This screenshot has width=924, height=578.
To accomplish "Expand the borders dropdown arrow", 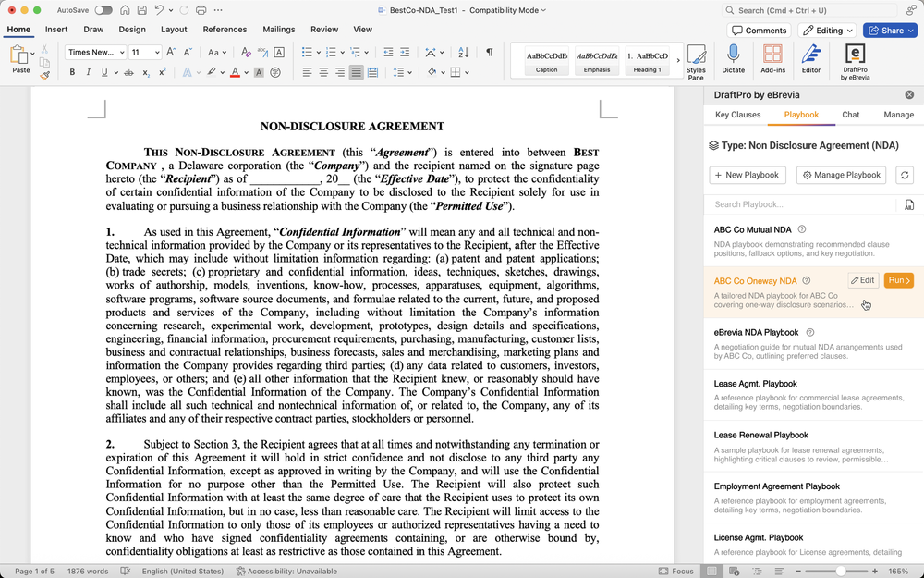I will click(x=467, y=72).
